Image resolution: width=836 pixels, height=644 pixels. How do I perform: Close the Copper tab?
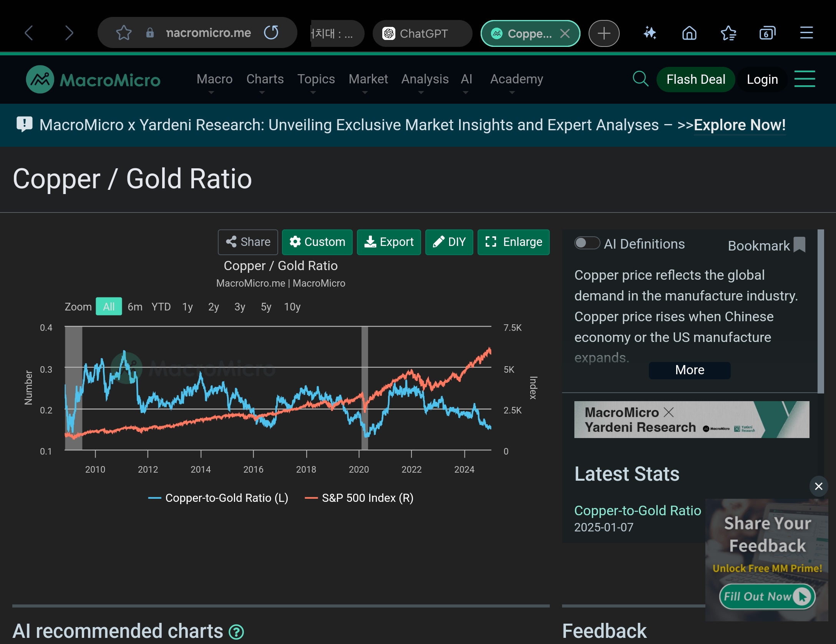[x=565, y=33]
